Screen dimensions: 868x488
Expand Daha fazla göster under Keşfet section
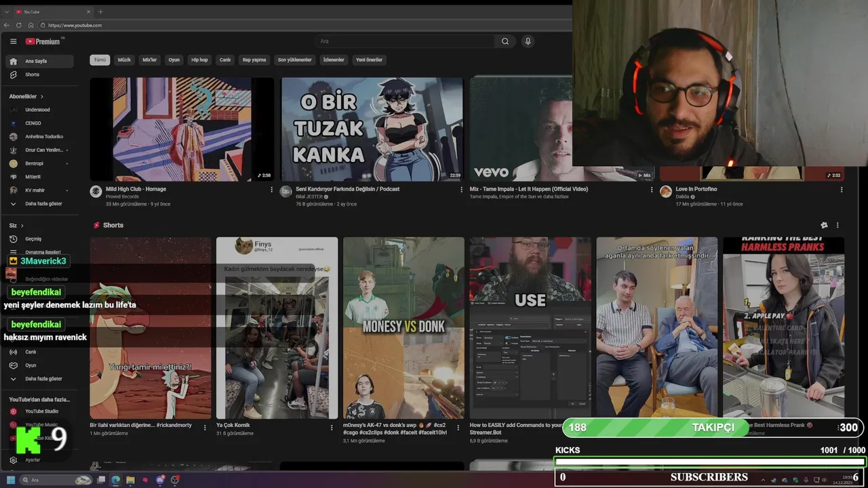coord(39,379)
